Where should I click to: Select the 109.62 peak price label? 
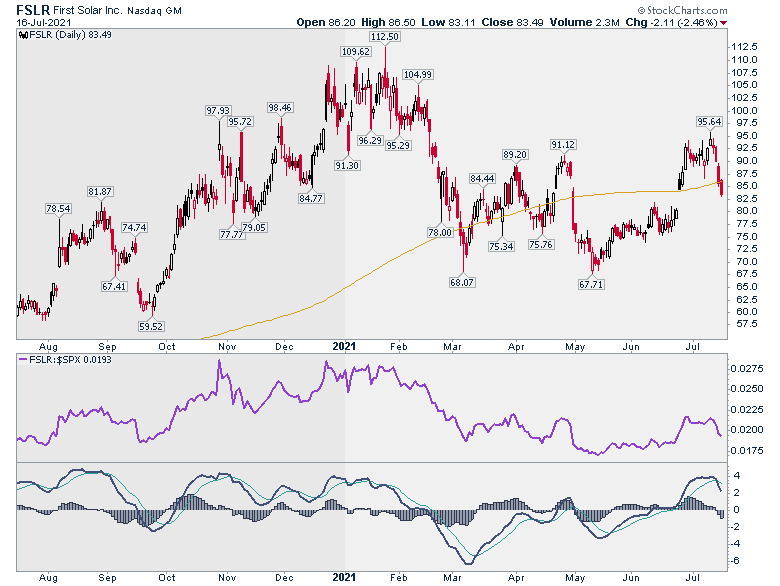point(356,52)
